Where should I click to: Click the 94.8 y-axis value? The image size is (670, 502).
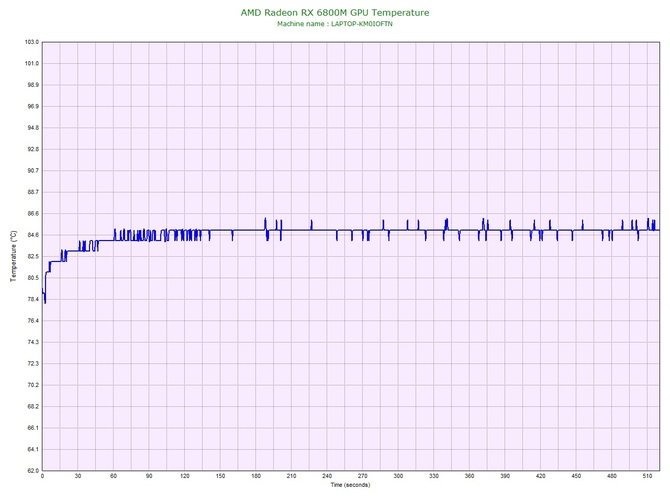32,128
